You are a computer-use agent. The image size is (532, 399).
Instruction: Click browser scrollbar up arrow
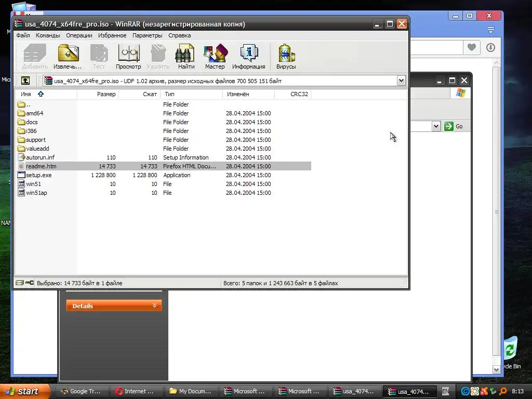coord(496,63)
